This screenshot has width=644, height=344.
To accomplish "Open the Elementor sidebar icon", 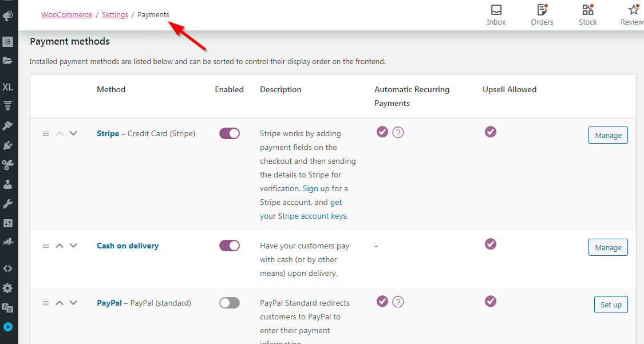I will pyautogui.click(x=8, y=42).
